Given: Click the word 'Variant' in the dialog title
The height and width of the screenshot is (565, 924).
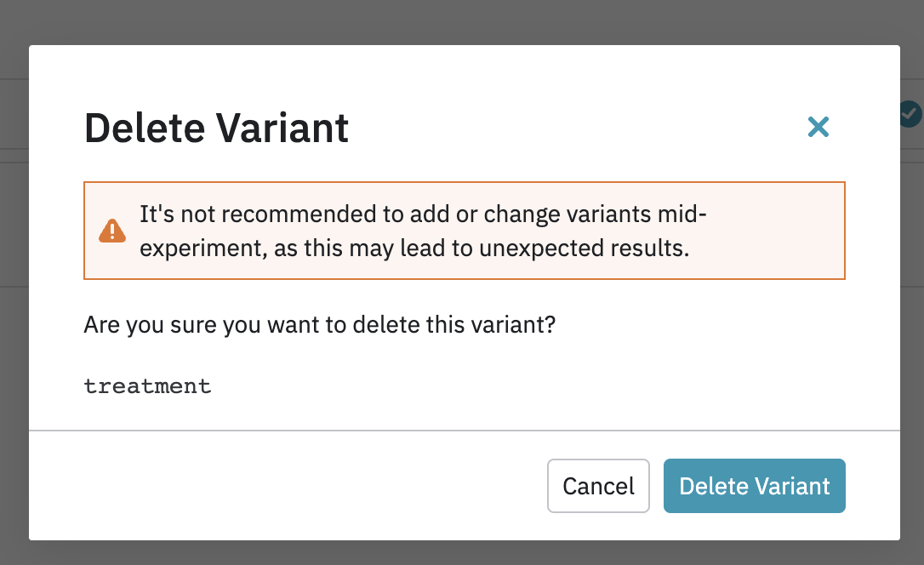Looking at the screenshot, I should (x=282, y=128).
